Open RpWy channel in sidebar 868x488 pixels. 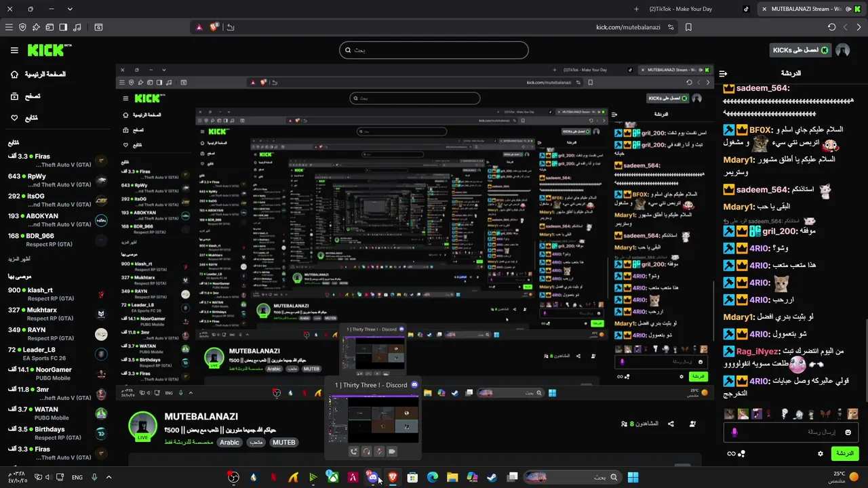[58, 180]
